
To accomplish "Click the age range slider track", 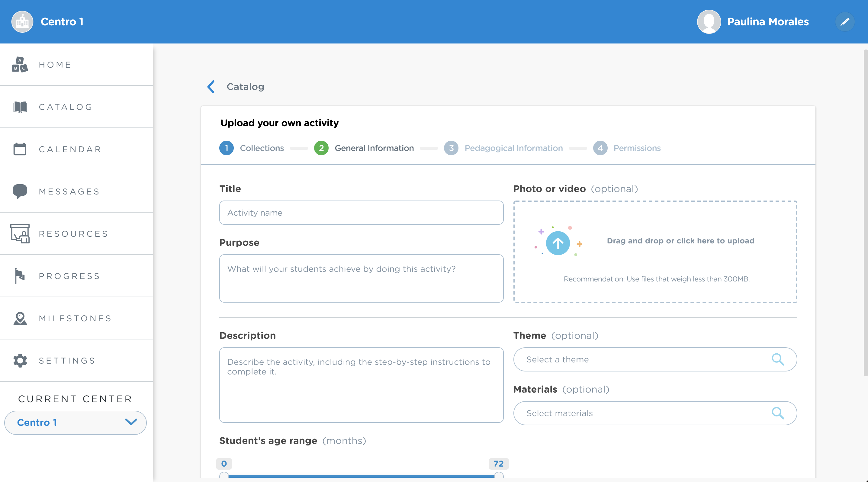I will pyautogui.click(x=361, y=476).
